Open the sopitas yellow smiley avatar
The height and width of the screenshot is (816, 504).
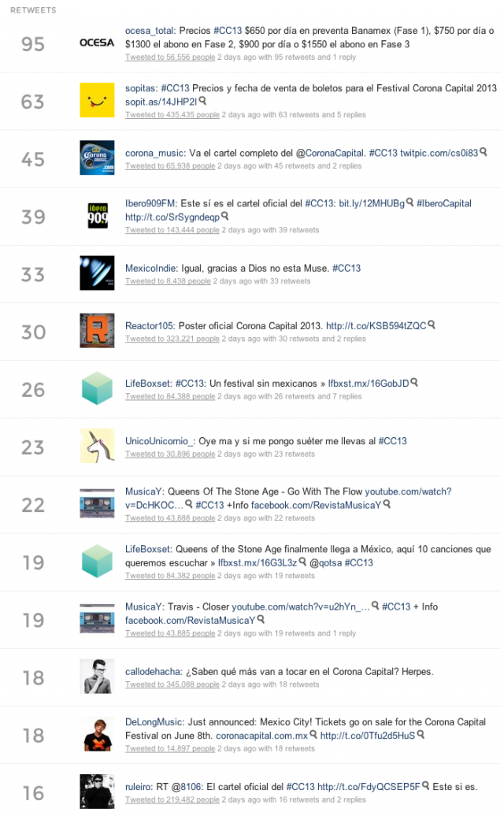[97, 100]
